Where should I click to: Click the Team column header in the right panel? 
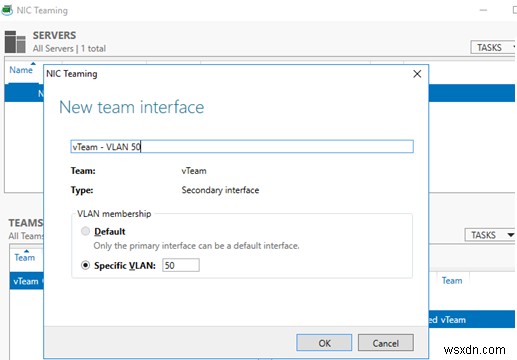point(452,281)
